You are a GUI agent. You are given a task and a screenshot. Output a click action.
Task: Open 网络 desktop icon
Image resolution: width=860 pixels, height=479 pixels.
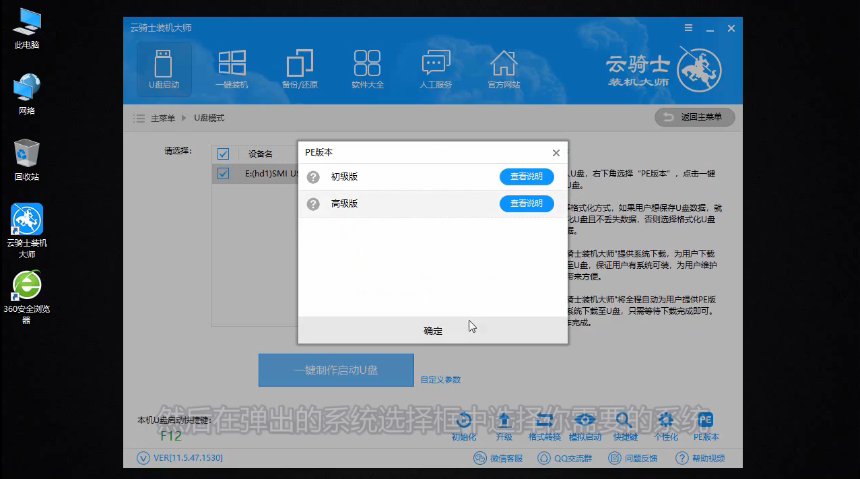pos(27,94)
